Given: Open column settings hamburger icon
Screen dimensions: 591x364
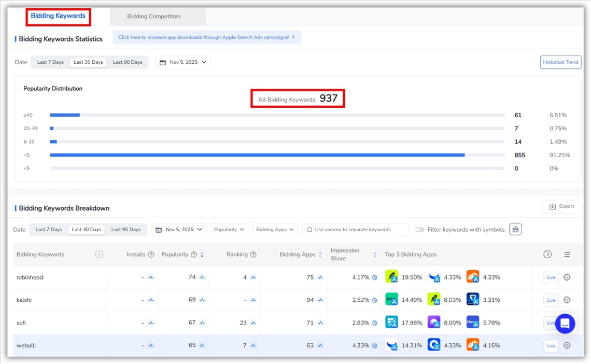Looking at the screenshot, I should click(567, 255).
